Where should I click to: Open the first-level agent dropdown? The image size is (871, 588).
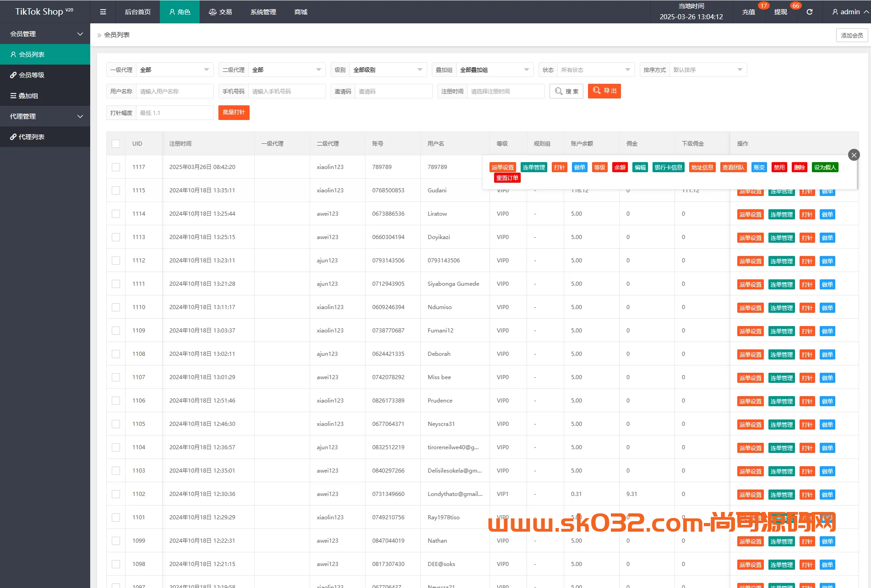coord(174,70)
